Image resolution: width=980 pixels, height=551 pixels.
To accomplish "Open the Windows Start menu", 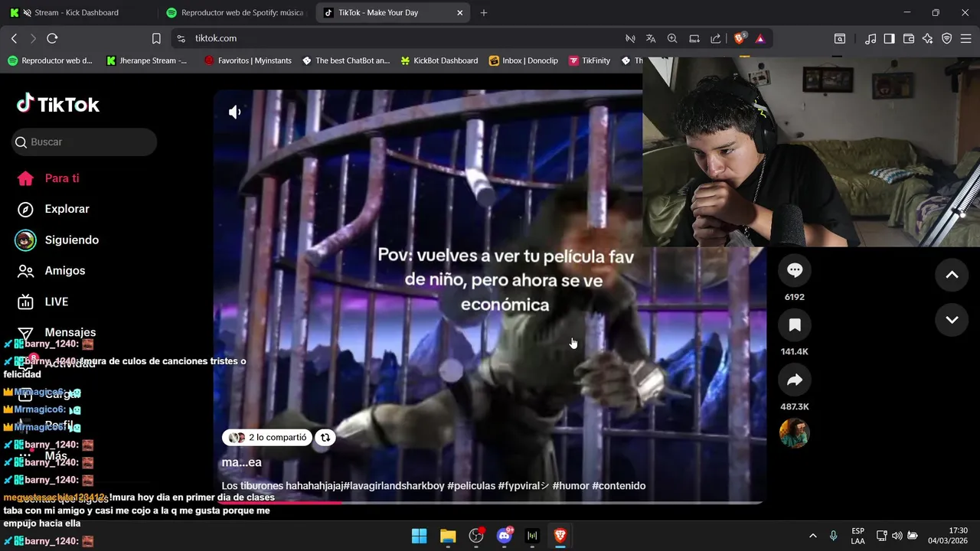I will tap(420, 536).
